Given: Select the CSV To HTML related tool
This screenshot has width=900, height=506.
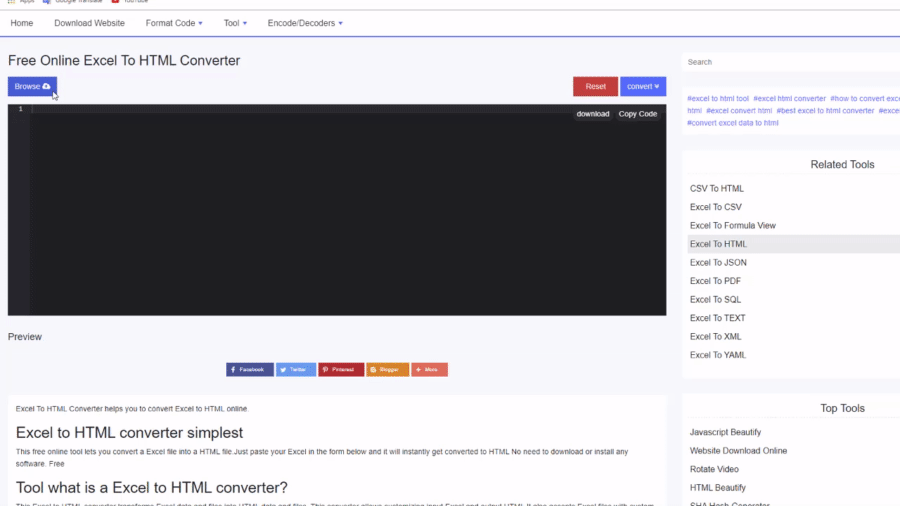Looking at the screenshot, I should 717,189.
